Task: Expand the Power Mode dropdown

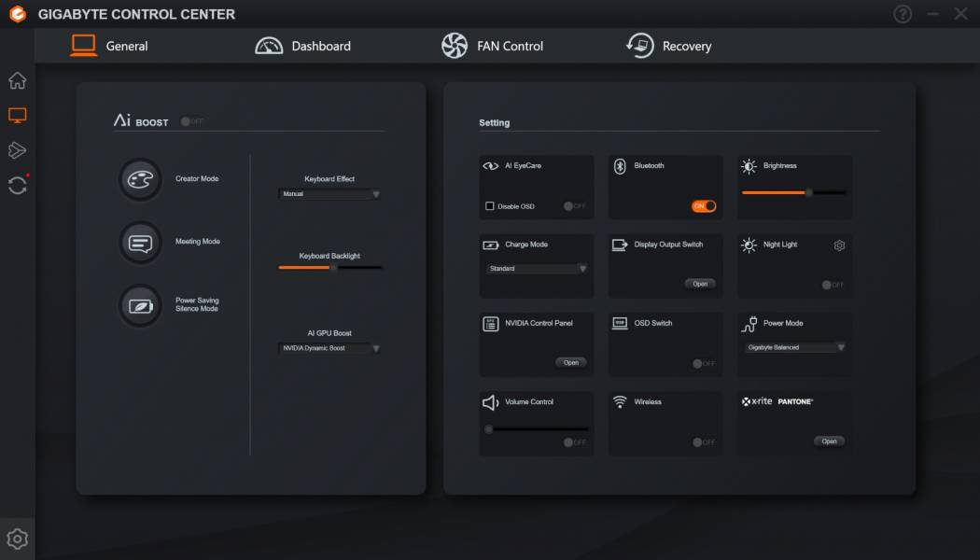Action: point(795,347)
